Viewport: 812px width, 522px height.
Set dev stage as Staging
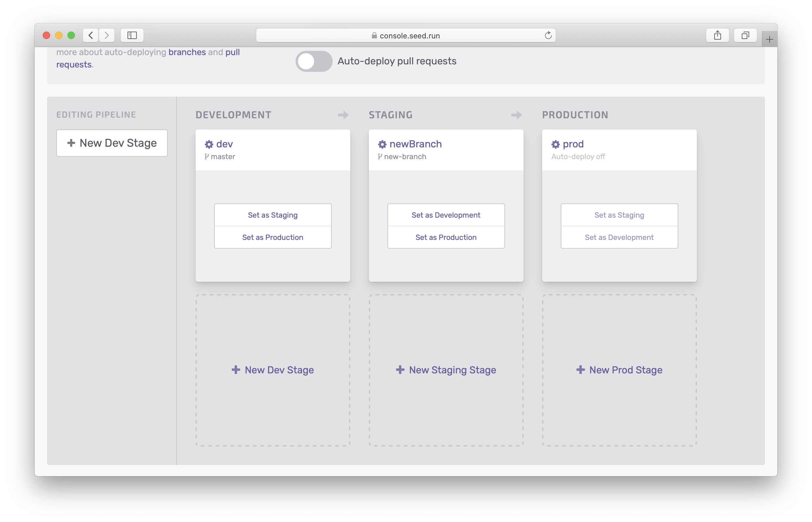tap(273, 215)
